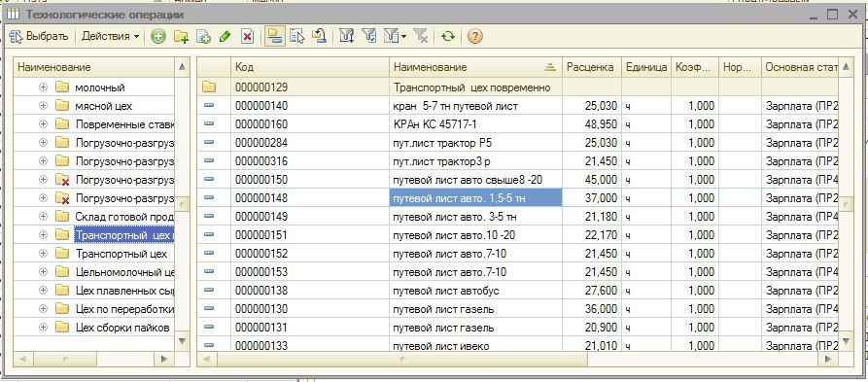Select пут.лист трактор Р5 cell
This screenshot has height=382, width=868.
click(476, 143)
